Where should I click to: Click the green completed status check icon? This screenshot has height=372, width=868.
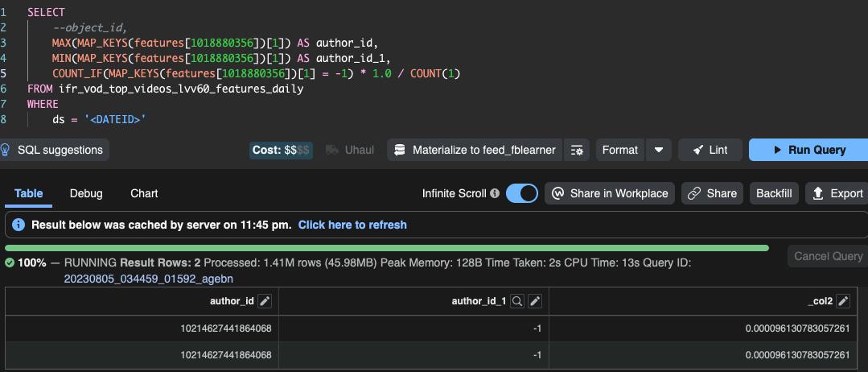click(x=10, y=262)
